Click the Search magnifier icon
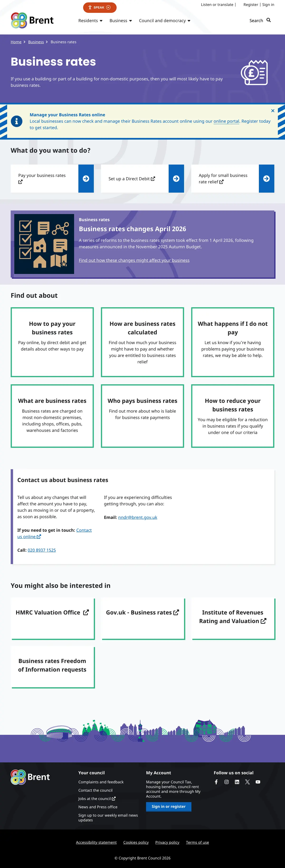This screenshot has height=868, width=285. [269, 20]
